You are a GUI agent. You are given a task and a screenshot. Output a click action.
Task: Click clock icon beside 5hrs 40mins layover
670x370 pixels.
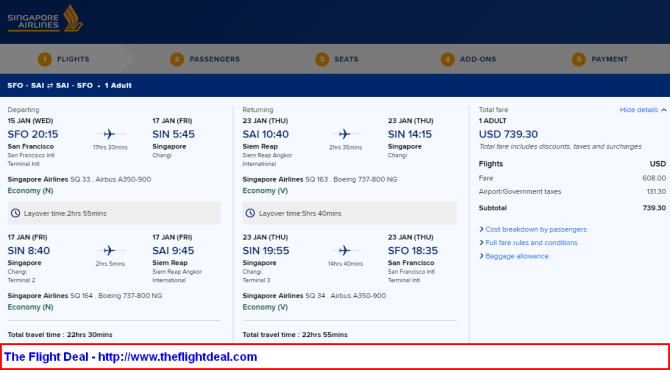[x=250, y=213]
